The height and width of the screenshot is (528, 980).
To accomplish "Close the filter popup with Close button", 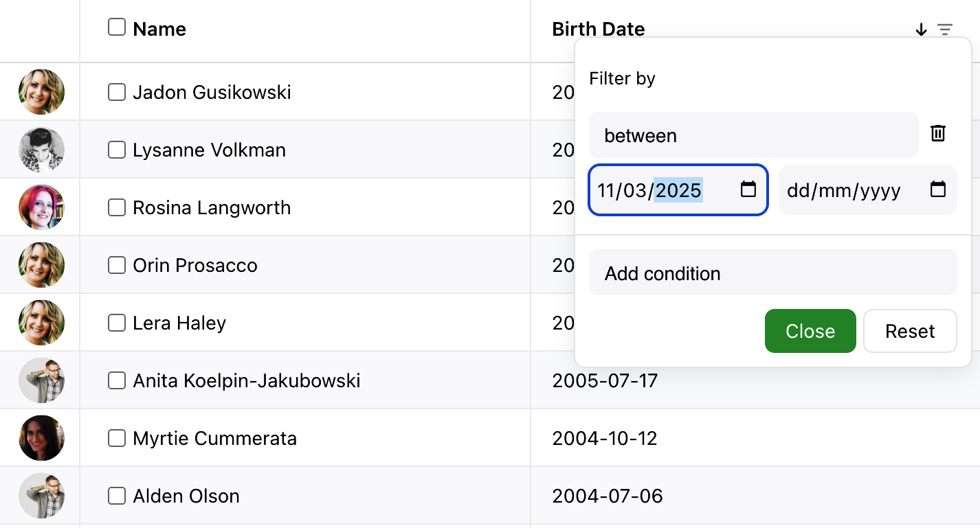I will click(810, 331).
